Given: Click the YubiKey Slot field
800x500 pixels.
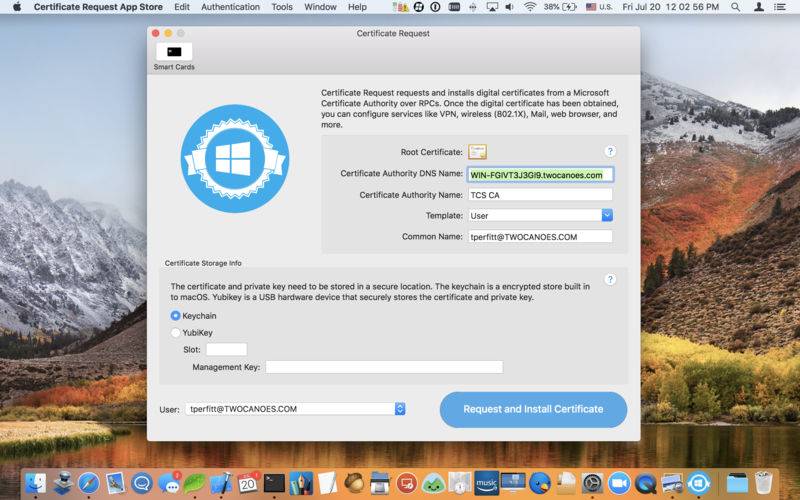Looking at the screenshot, I should coord(227,349).
